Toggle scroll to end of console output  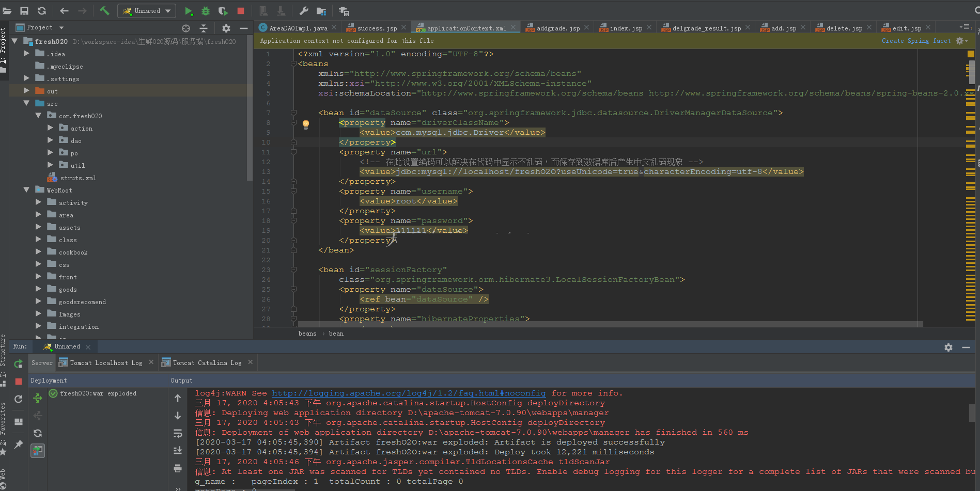(178, 451)
